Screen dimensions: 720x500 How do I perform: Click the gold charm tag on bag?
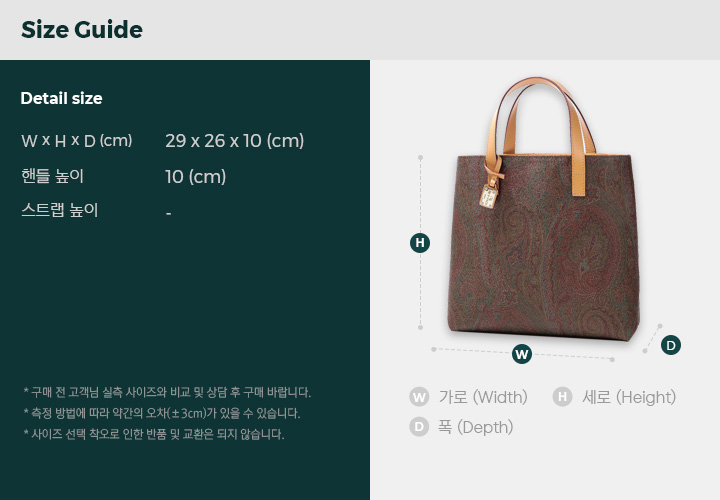pyautogui.click(x=489, y=196)
